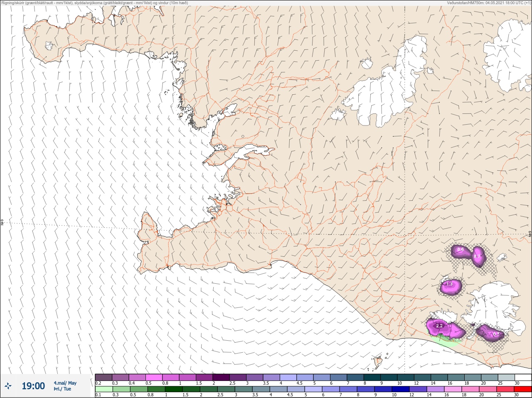Click the 19:00 forecast time label

[x=33, y=386]
